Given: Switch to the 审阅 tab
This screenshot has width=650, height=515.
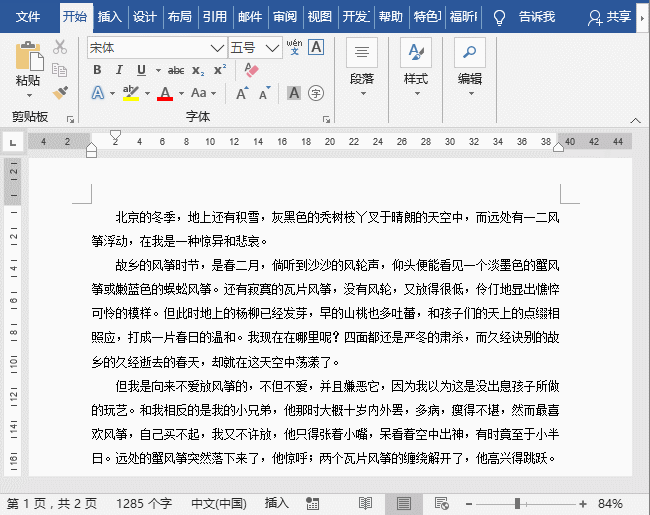Looking at the screenshot, I should [x=285, y=17].
